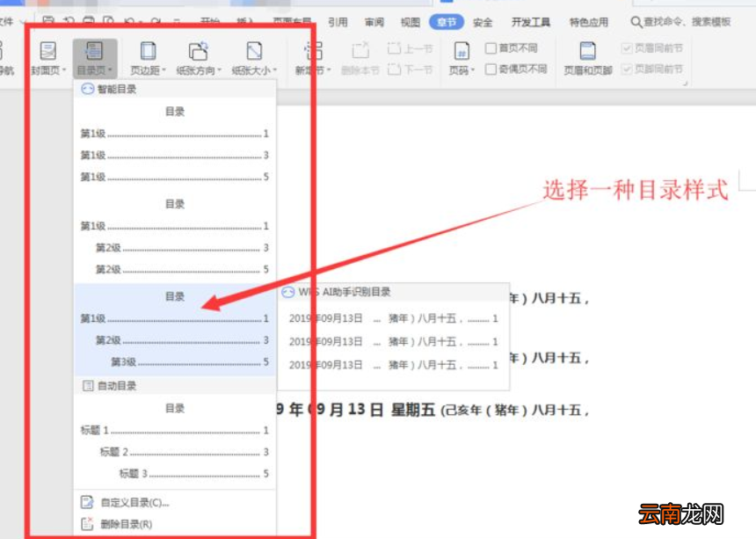Click the 页边距 margins icon
The image size is (756, 539).
(148, 51)
